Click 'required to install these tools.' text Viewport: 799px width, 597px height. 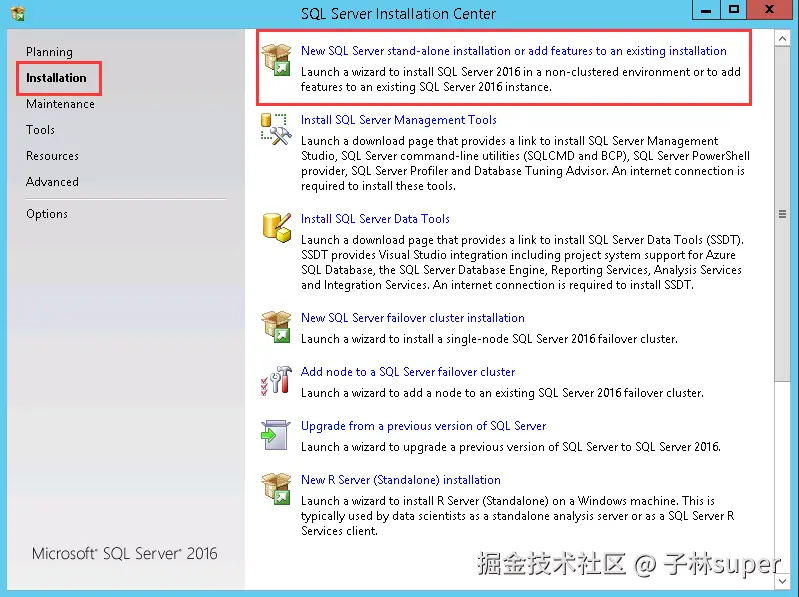tap(378, 186)
